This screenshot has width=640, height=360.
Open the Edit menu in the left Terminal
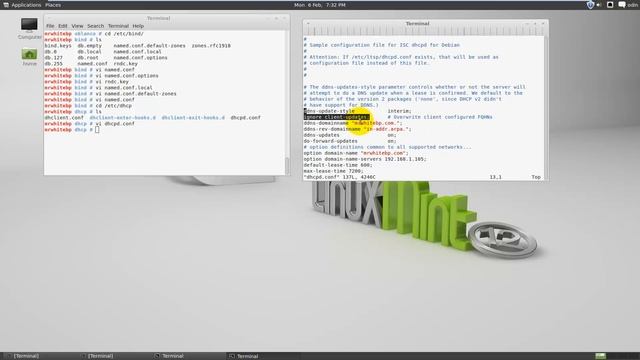click(62, 26)
